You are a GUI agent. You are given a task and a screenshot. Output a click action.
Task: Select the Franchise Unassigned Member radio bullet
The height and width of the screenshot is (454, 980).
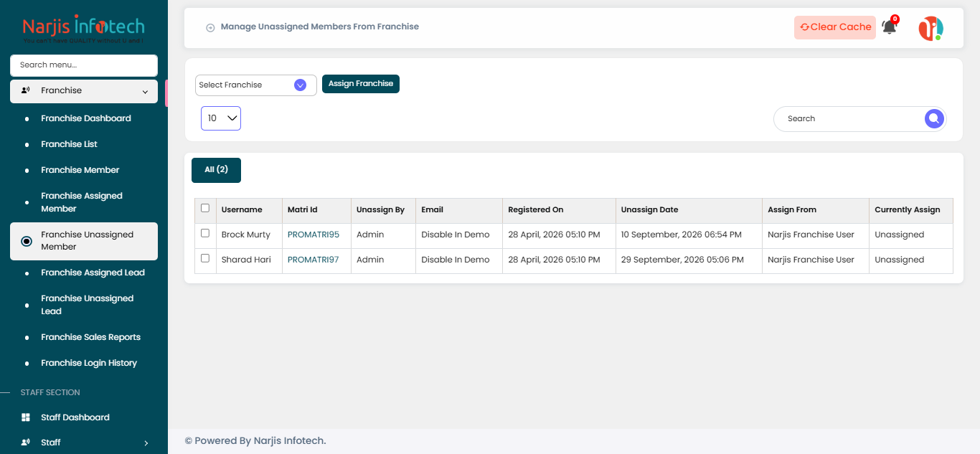coord(27,241)
